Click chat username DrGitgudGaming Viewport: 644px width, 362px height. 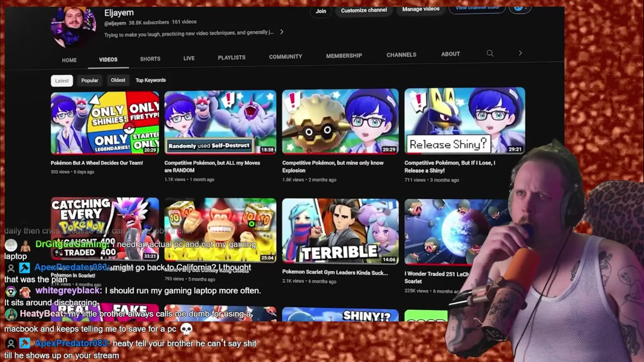click(x=71, y=244)
